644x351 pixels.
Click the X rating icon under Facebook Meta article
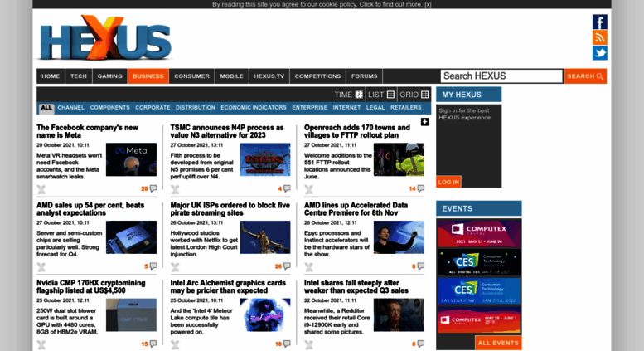tap(41, 189)
